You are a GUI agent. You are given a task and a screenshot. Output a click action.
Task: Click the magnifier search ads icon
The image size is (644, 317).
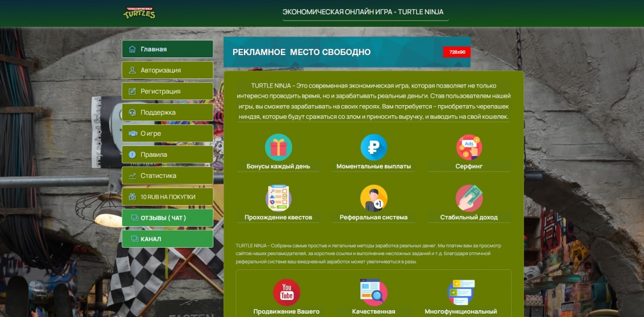click(x=373, y=292)
